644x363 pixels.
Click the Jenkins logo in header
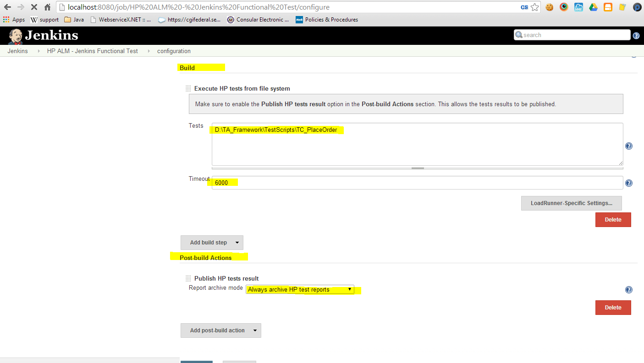(x=43, y=36)
